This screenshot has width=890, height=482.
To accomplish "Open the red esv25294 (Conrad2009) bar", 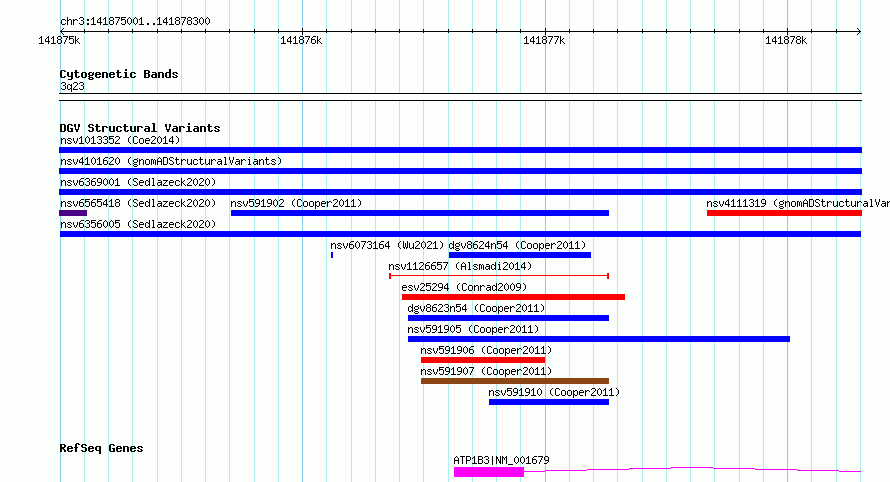I will pyautogui.click(x=513, y=297).
